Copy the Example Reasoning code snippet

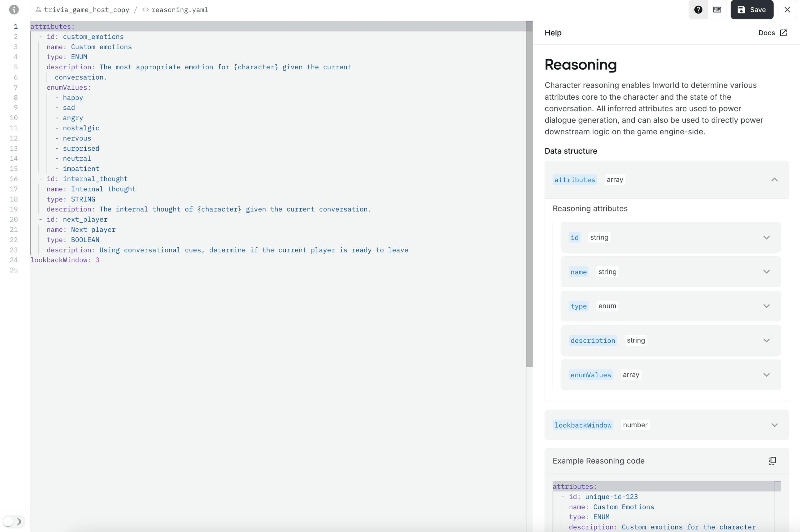click(x=772, y=460)
